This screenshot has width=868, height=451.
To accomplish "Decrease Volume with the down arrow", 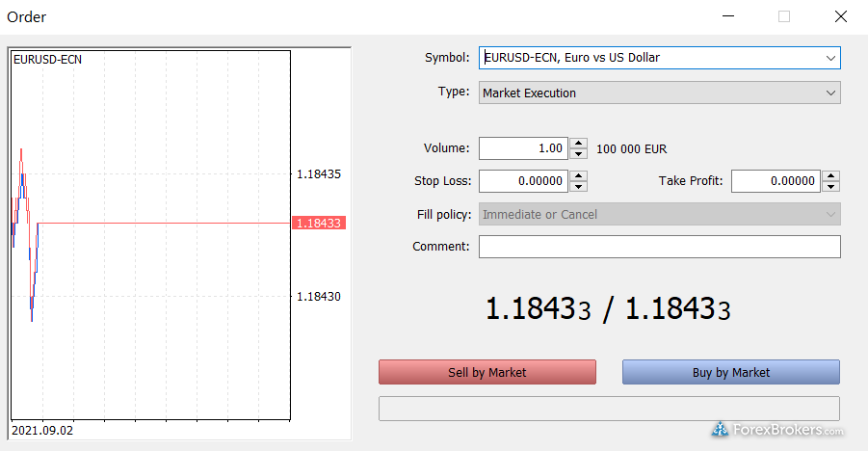I will (x=578, y=154).
